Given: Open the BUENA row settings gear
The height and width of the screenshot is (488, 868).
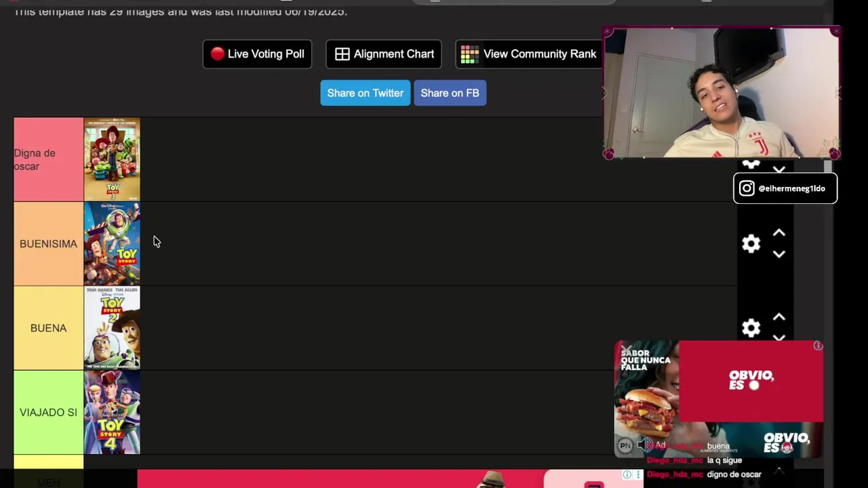Looking at the screenshot, I should (751, 328).
